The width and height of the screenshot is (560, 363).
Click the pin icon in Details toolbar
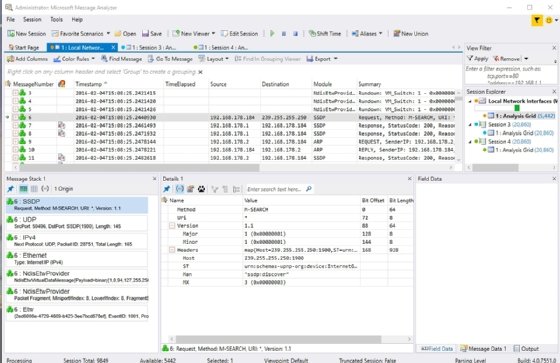coord(167,189)
